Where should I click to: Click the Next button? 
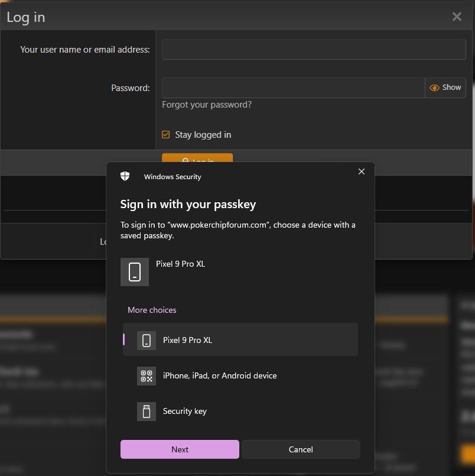(x=180, y=449)
